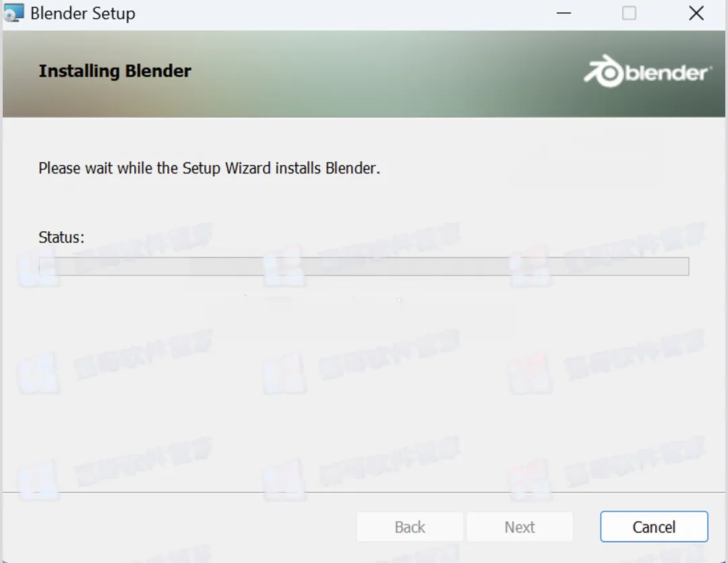Click the disabled Next button
Viewport: 728px width, 563px height.
(520, 527)
